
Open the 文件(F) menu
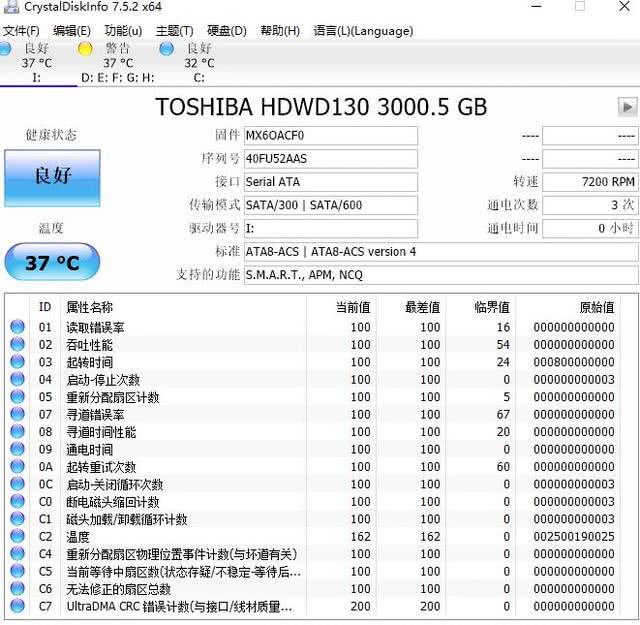21,31
